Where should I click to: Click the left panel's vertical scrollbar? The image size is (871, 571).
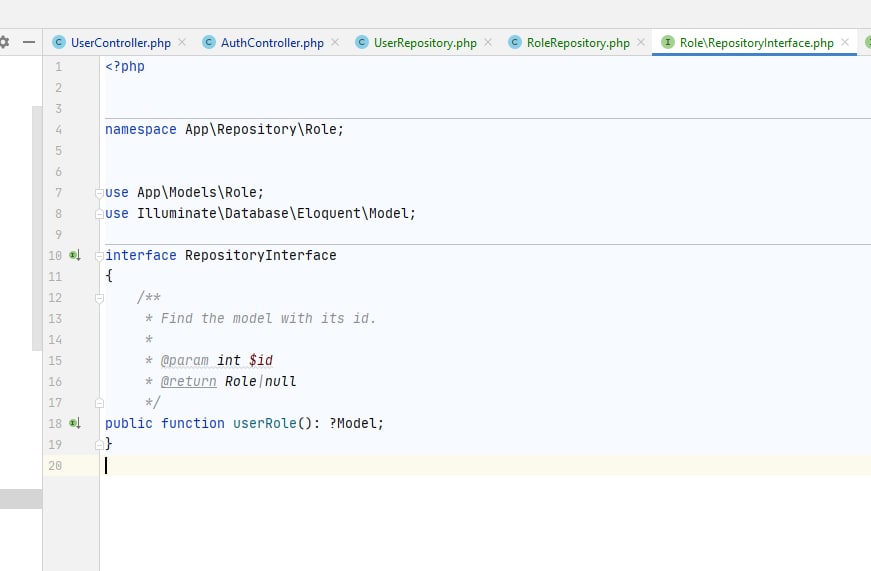[x=37, y=228]
